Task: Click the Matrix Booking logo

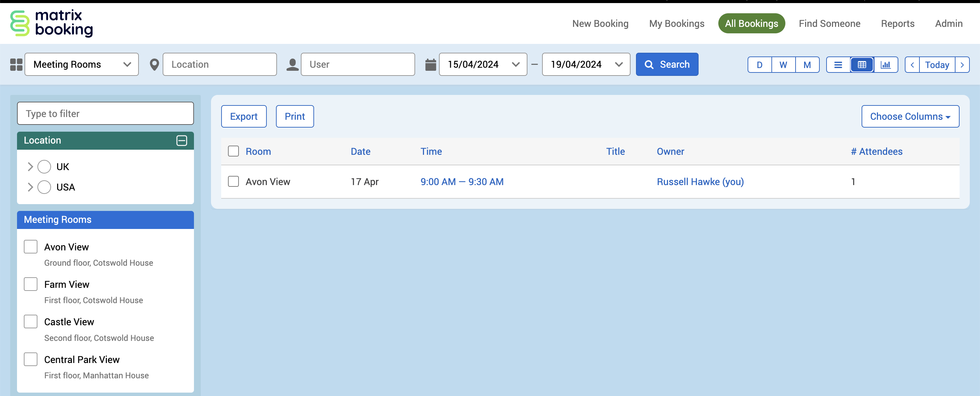Action: point(51,23)
